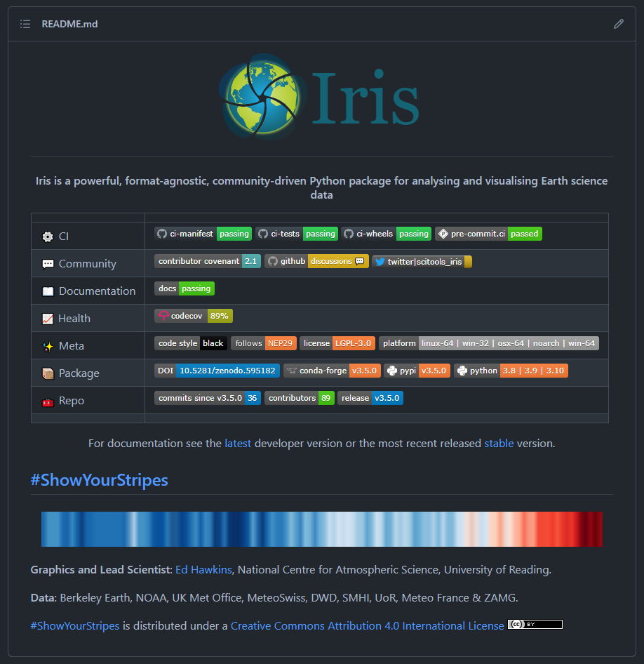Open the contributors 89 badge
Image resolution: width=644 pixels, height=664 pixels.
click(300, 398)
